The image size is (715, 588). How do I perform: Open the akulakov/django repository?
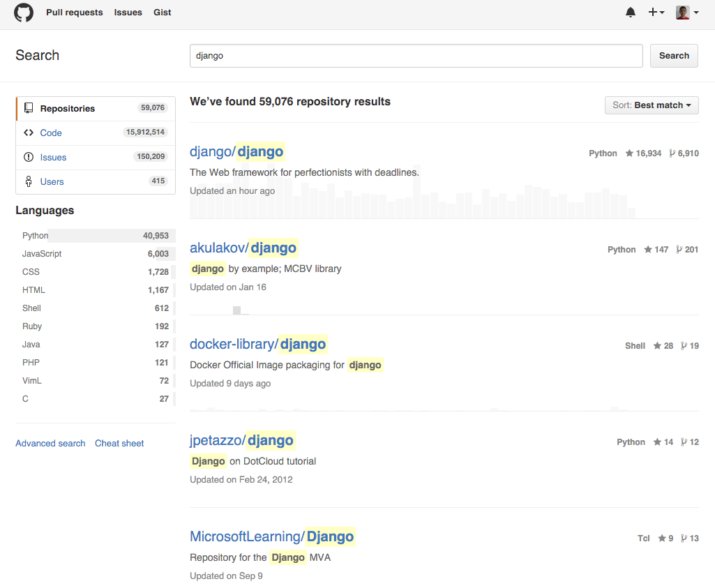tap(243, 248)
